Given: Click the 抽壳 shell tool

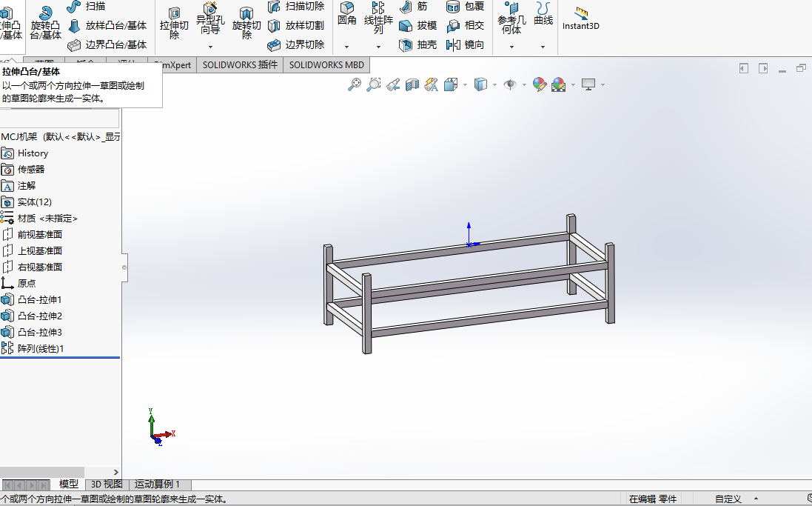Looking at the screenshot, I should [x=418, y=44].
